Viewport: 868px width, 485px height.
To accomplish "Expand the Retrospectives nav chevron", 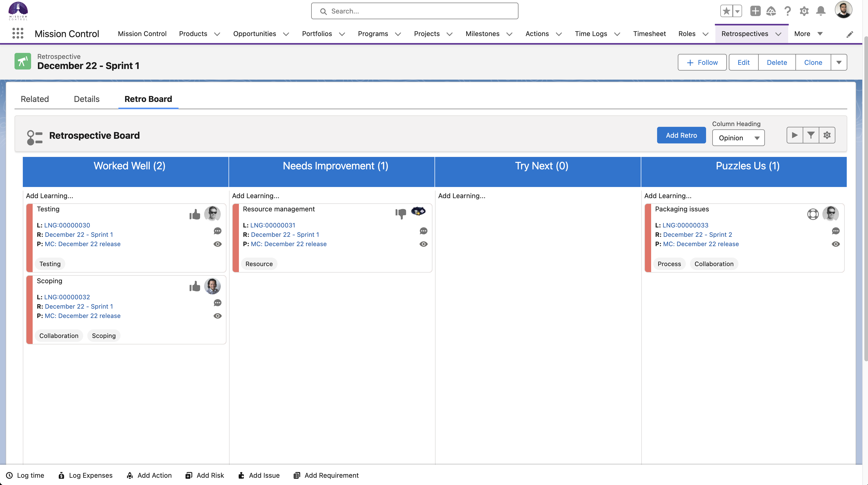I will pyautogui.click(x=778, y=34).
